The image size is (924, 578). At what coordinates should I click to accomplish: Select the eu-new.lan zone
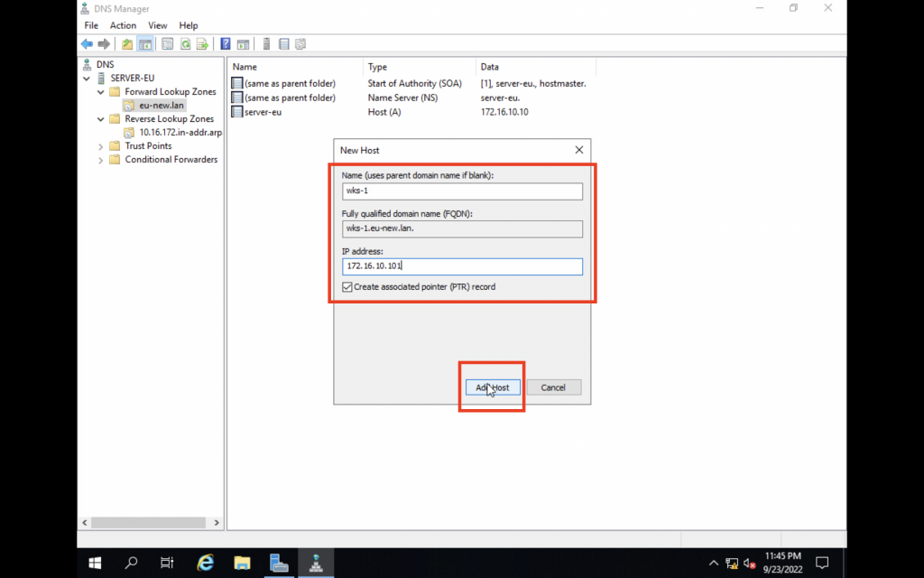(x=162, y=106)
